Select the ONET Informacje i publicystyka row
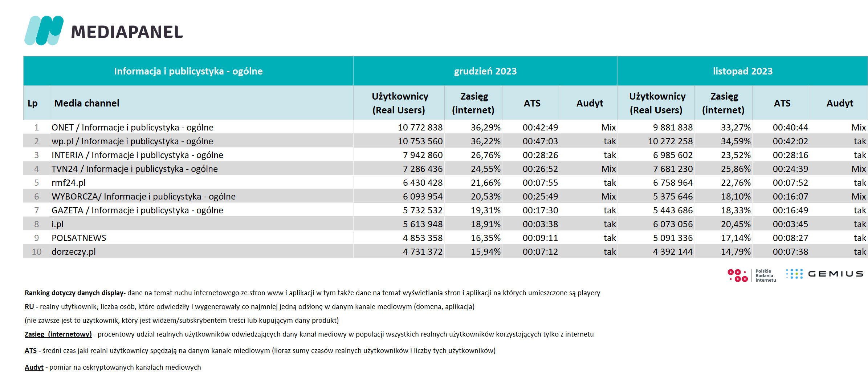Image resolution: width=868 pixels, height=374 pixels. click(445, 127)
